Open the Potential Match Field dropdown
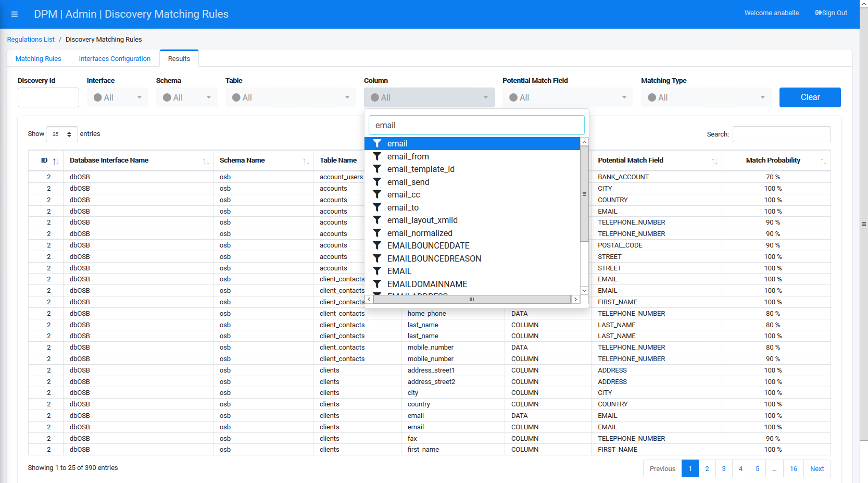868x483 pixels. [x=568, y=97]
